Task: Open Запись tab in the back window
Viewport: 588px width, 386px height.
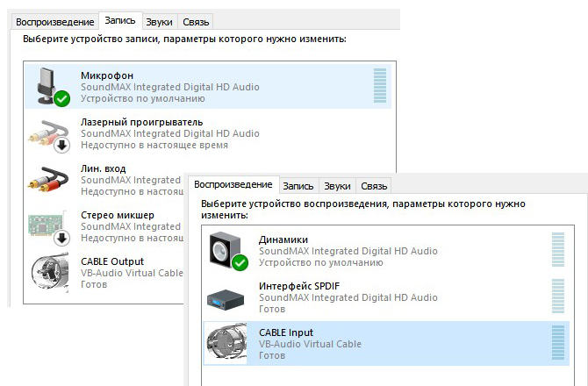Action: click(x=120, y=20)
